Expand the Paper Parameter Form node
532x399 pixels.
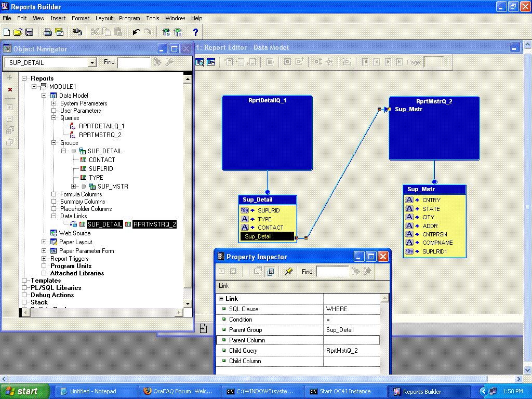pos(44,251)
